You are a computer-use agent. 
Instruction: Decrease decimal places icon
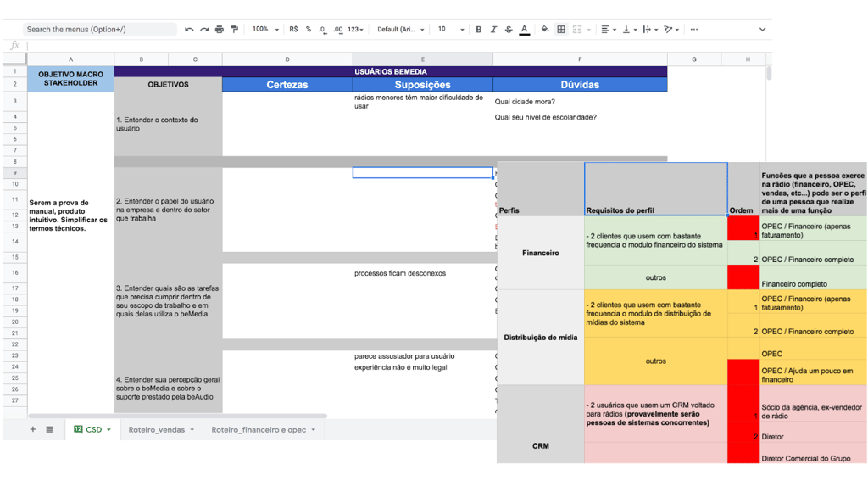322,30
